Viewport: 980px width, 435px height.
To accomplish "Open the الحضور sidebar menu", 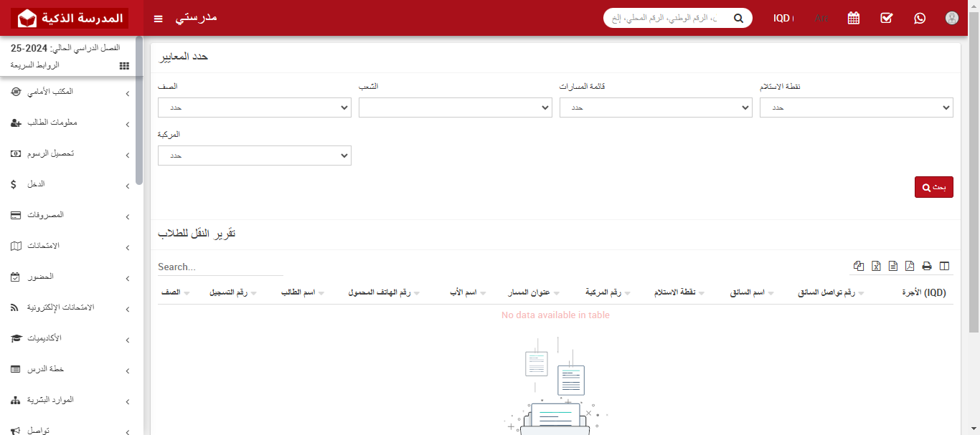I will tap(70, 277).
